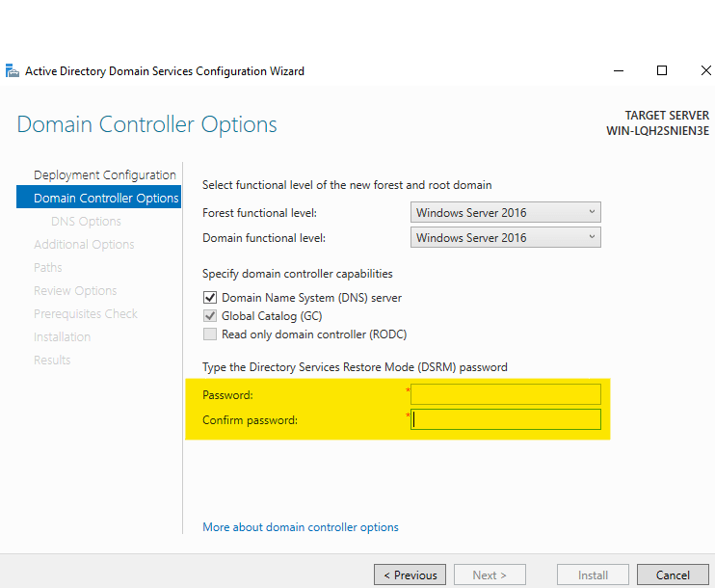Click the 'Domain functional level:' label

[x=264, y=238]
